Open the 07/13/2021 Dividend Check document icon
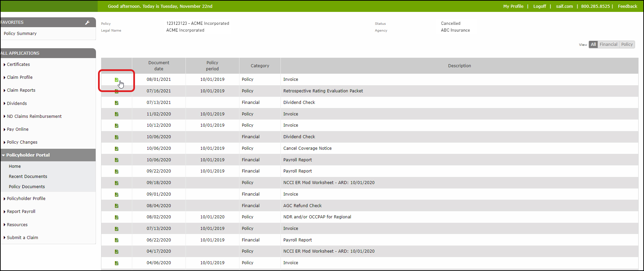 pos(116,103)
